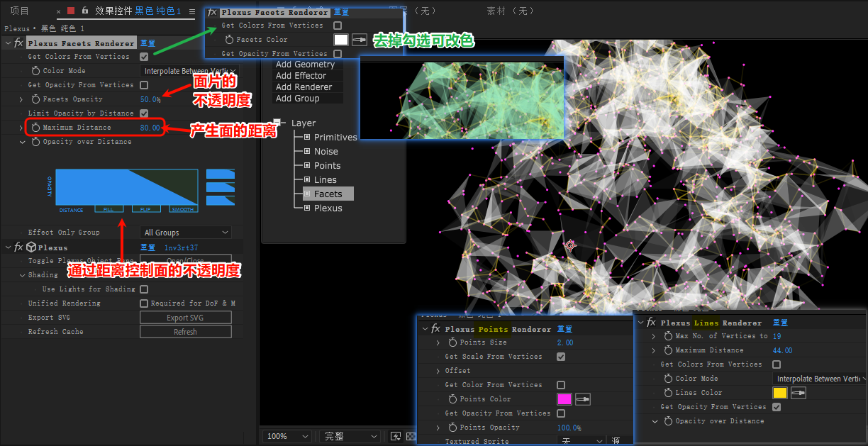Click SMOOTH button under opacity graph

coord(184,209)
